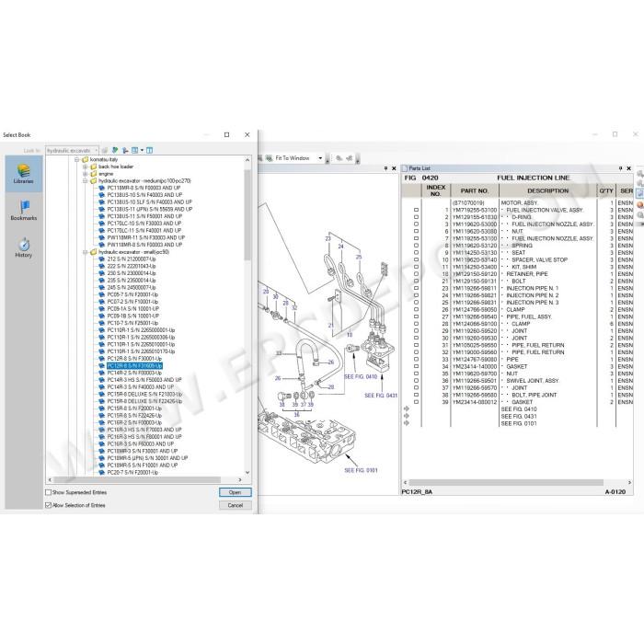Click the greyed icon next to Look In box
Screen dimensions: 644x644
tap(105, 150)
